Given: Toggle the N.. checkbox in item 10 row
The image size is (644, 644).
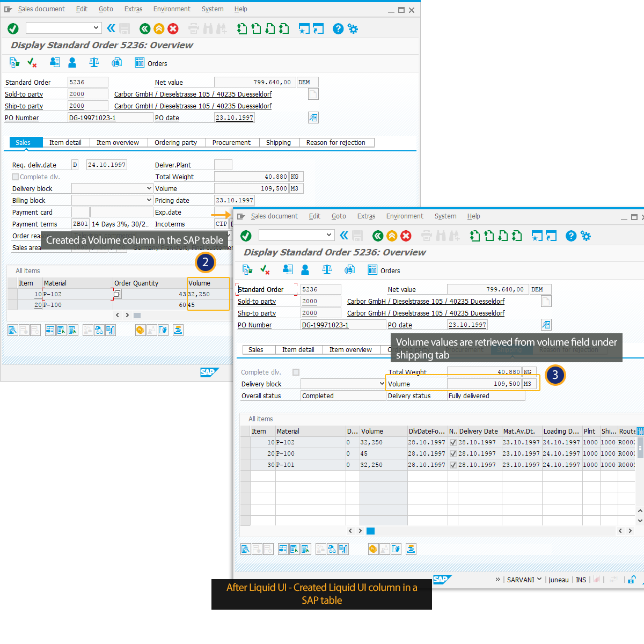Looking at the screenshot, I should point(453,442).
